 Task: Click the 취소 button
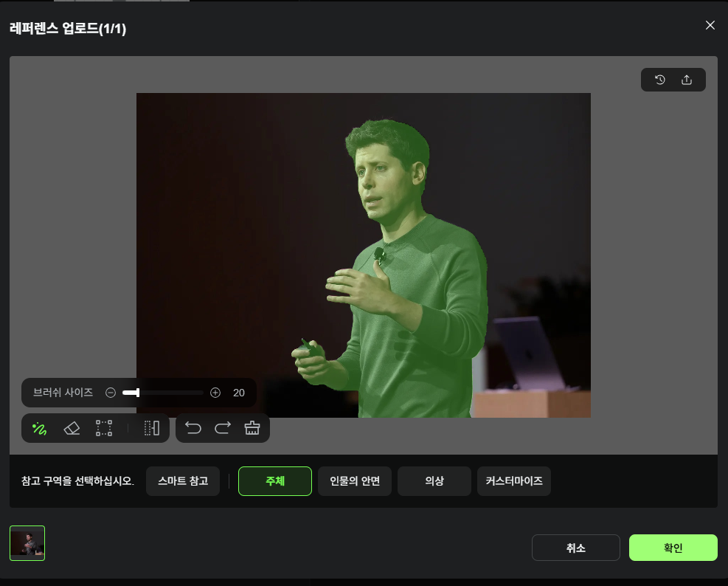coord(576,548)
